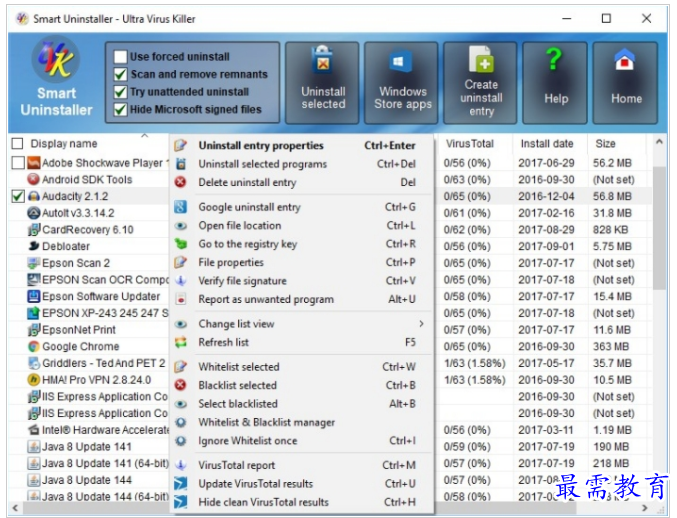Click the Verify file signature icon
Image resolution: width=677 pixels, height=518 pixels.
[x=180, y=281]
